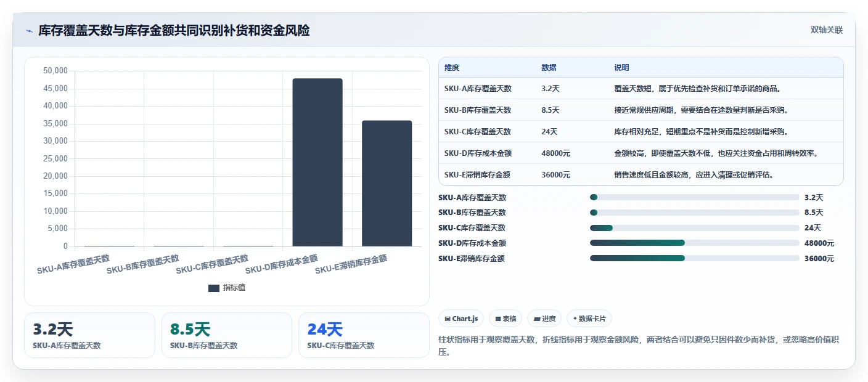Click the description starting 销售速度低
Screen dimensions: 868x382
[x=694, y=175]
